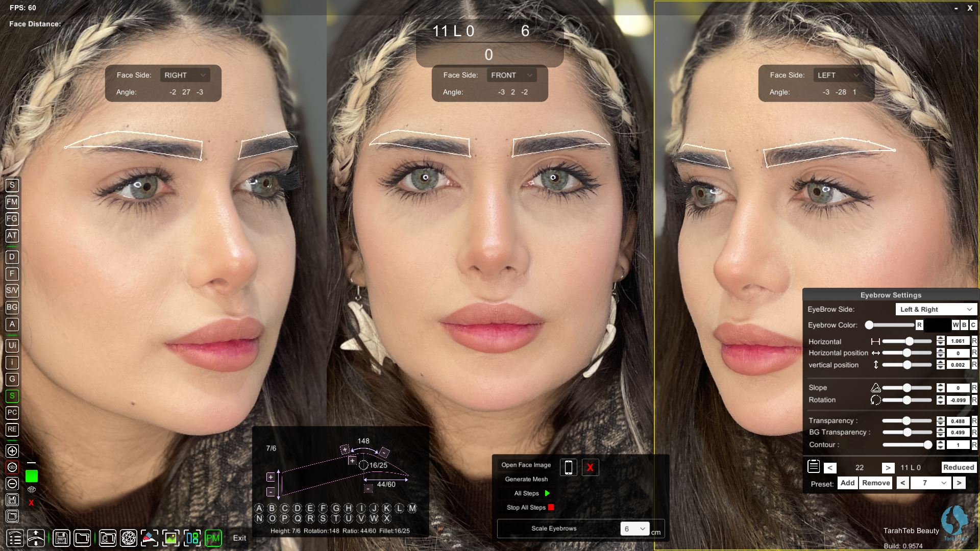The height and width of the screenshot is (551, 980).
Task: Click the zoom out minus icon on left sidebar
Action: pyautogui.click(x=12, y=484)
